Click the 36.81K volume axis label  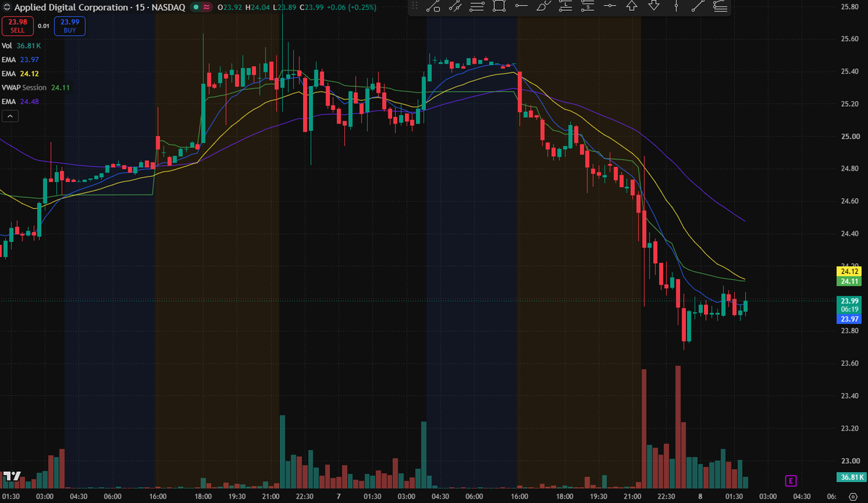(850, 477)
